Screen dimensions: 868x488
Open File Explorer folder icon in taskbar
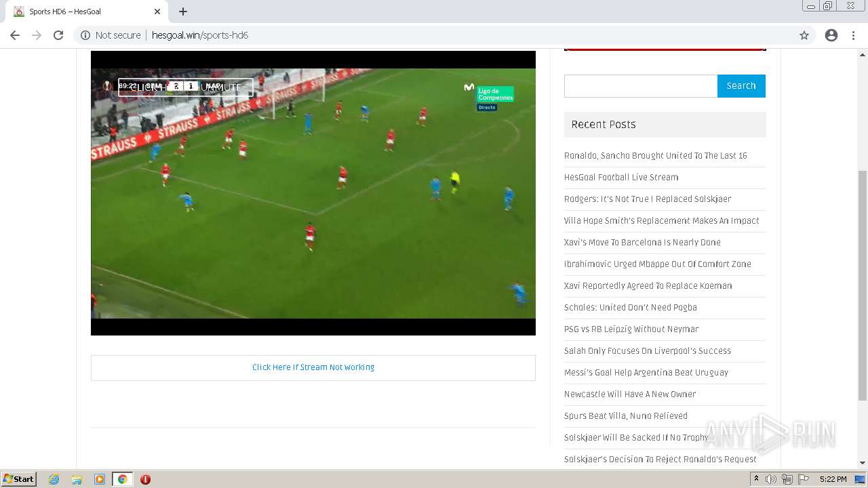[x=77, y=479]
